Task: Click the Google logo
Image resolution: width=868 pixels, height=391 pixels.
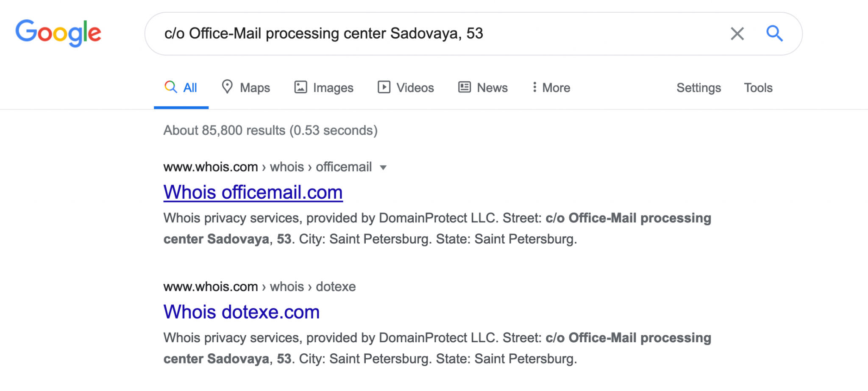Action: click(x=58, y=33)
